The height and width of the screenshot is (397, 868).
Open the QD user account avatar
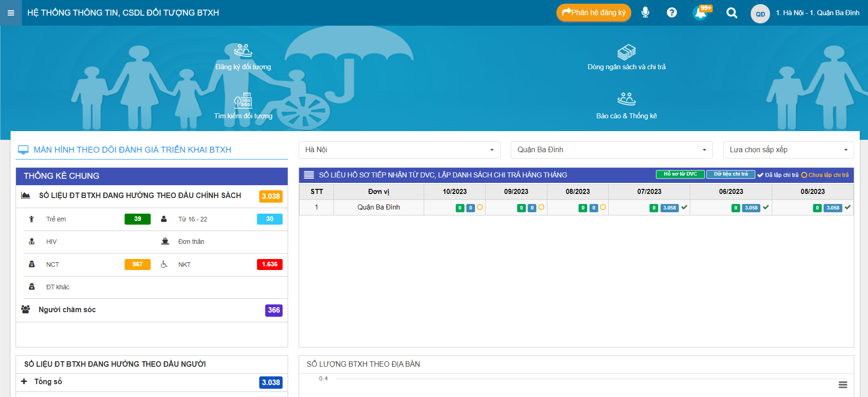[760, 13]
